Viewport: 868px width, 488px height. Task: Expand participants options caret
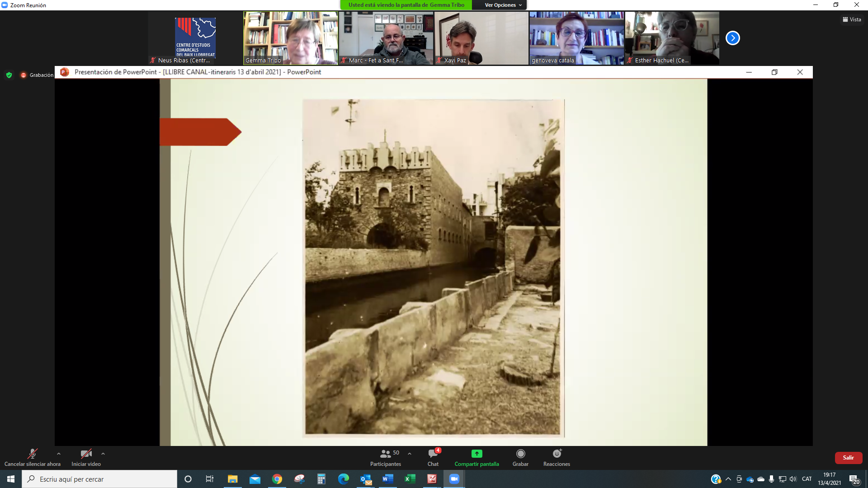point(410,454)
